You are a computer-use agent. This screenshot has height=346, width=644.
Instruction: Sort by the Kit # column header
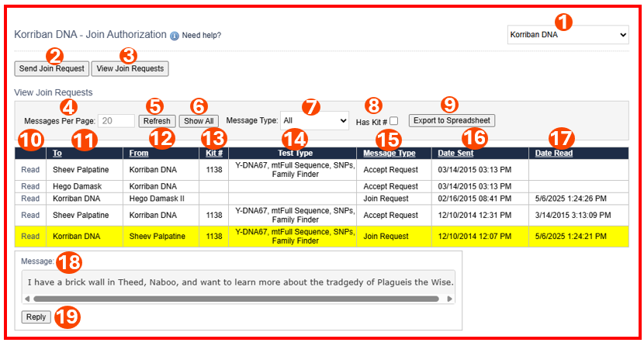point(213,154)
